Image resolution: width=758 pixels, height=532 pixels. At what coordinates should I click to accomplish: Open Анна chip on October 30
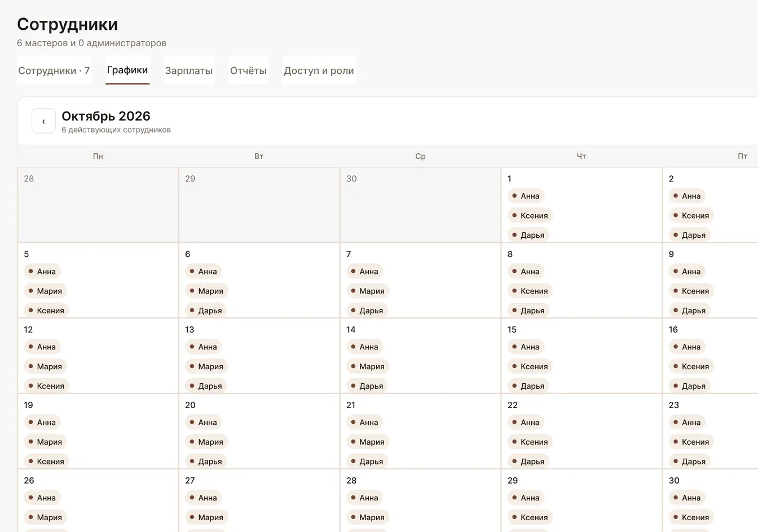click(x=687, y=498)
